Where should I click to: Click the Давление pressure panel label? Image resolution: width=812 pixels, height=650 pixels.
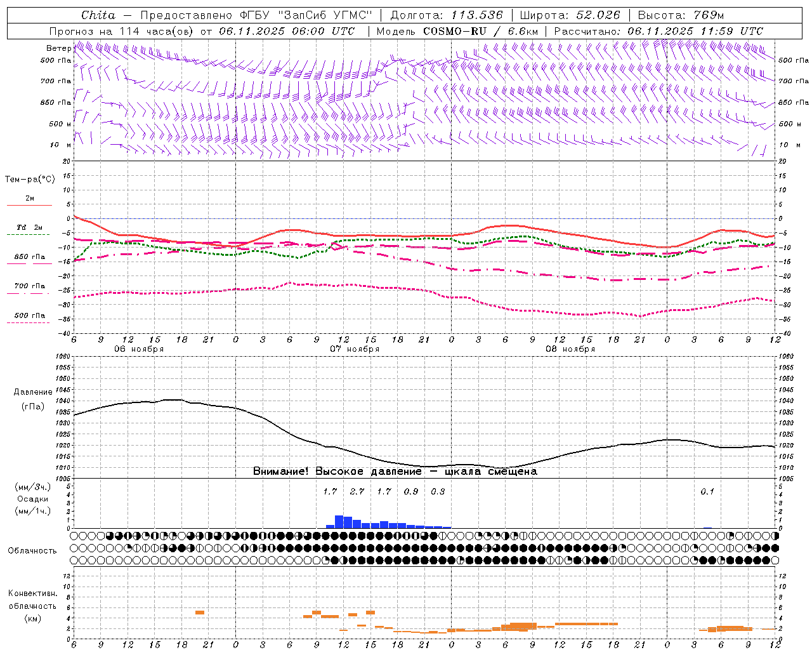pyautogui.click(x=33, y=392)
